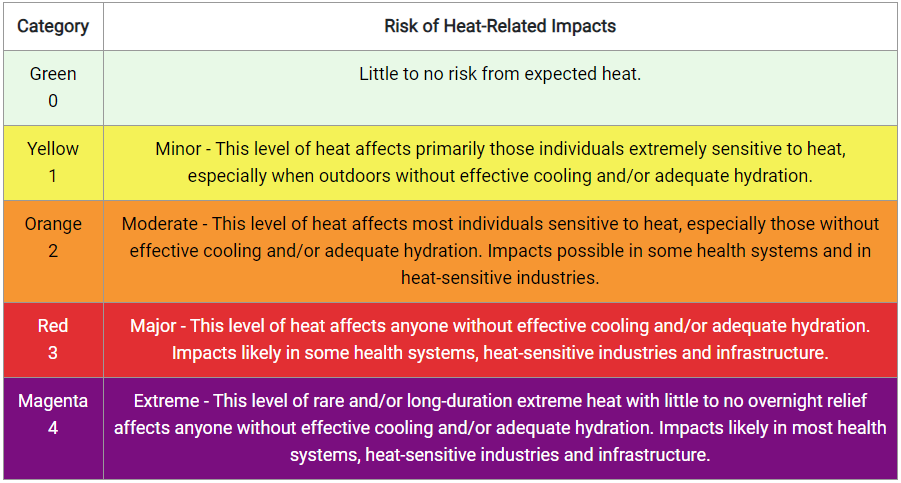Select the Orange 2 category cell
The height and width of the screenshot is (483, 901).
(53, 251)
